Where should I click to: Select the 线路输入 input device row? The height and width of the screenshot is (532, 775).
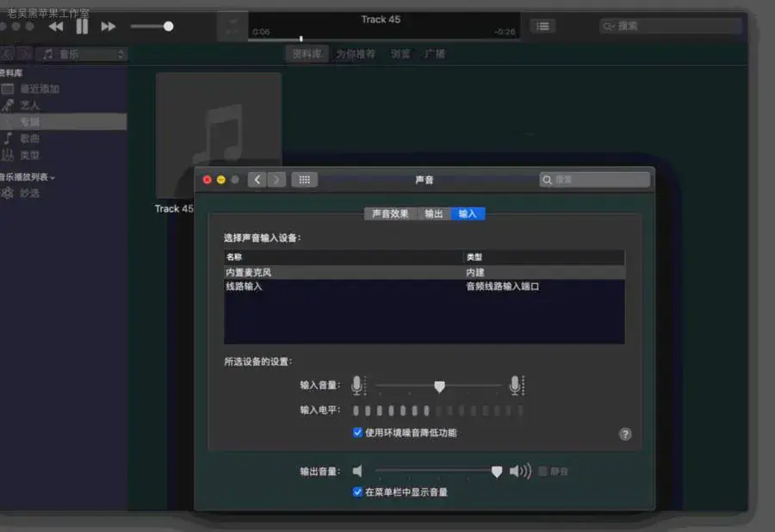[x=424, y=286]
